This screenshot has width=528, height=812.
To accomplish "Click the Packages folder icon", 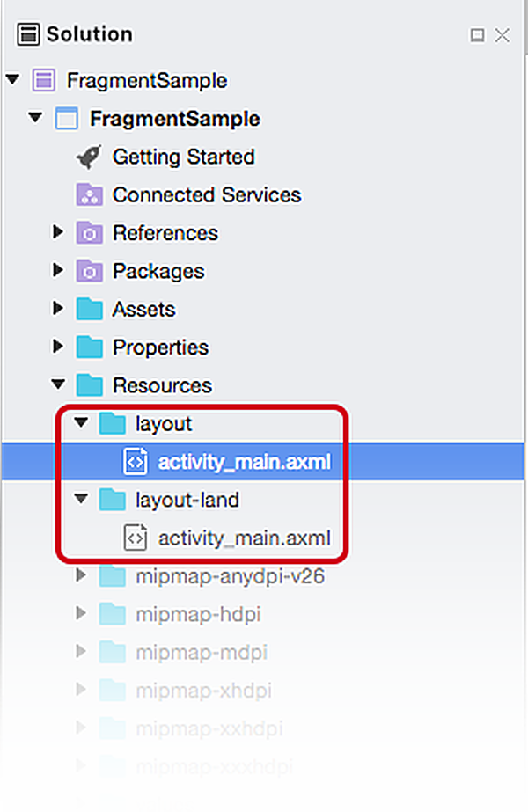I will click(89, 271).
